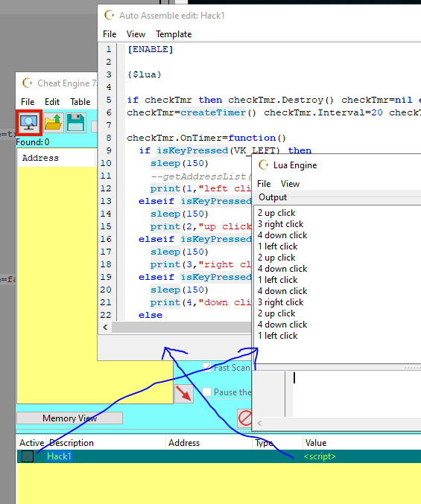This screenshot has height=504, width=421.
Task: Toggle the Active box for Hack1
Action: point(28,456)
